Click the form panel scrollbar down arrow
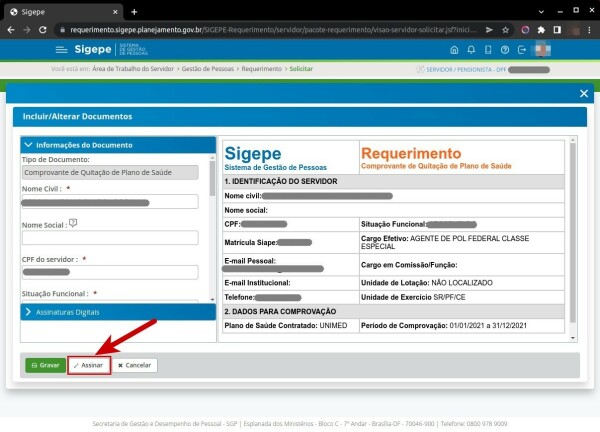Screen dimensions: 600x432 coord(212,300)
